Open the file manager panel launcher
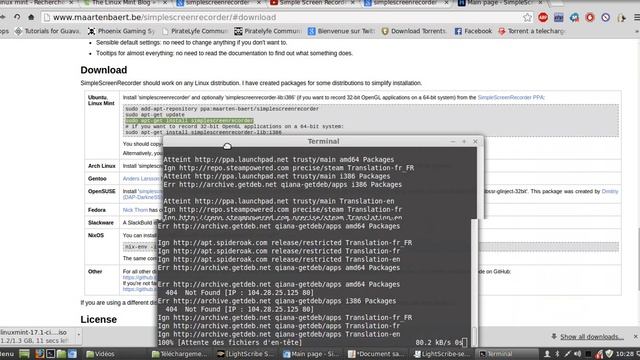This screenshot has height=360, width=640. click(x=61, y=354)
